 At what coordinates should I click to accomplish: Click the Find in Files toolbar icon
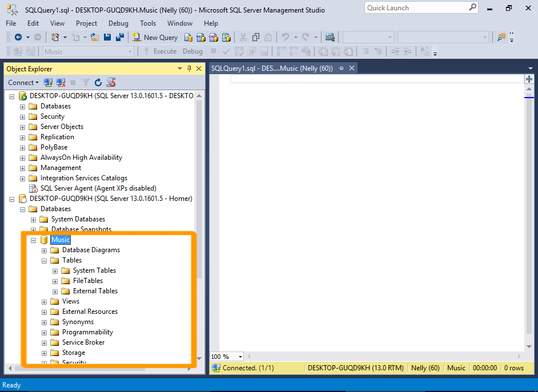(501, 37)
